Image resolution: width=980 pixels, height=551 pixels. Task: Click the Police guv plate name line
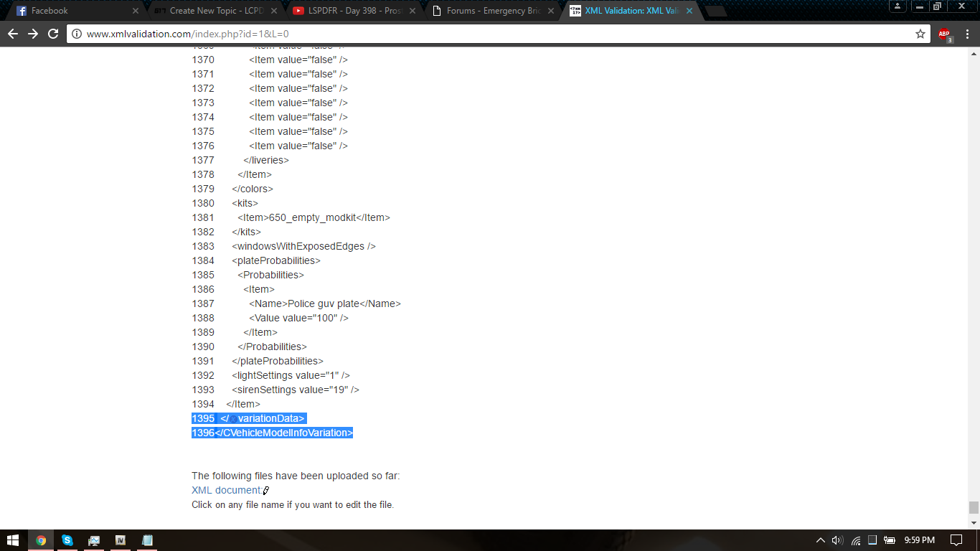325,303
